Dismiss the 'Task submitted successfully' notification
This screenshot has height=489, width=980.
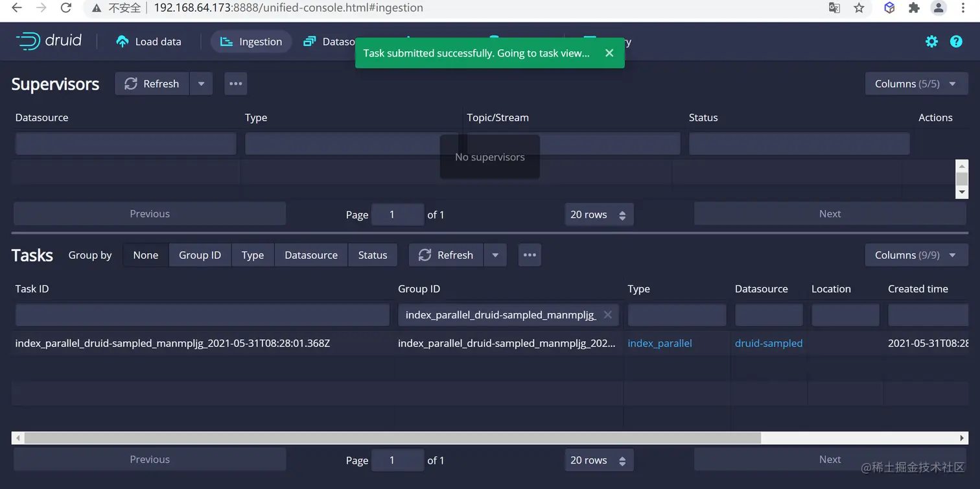tap(609, 53)
